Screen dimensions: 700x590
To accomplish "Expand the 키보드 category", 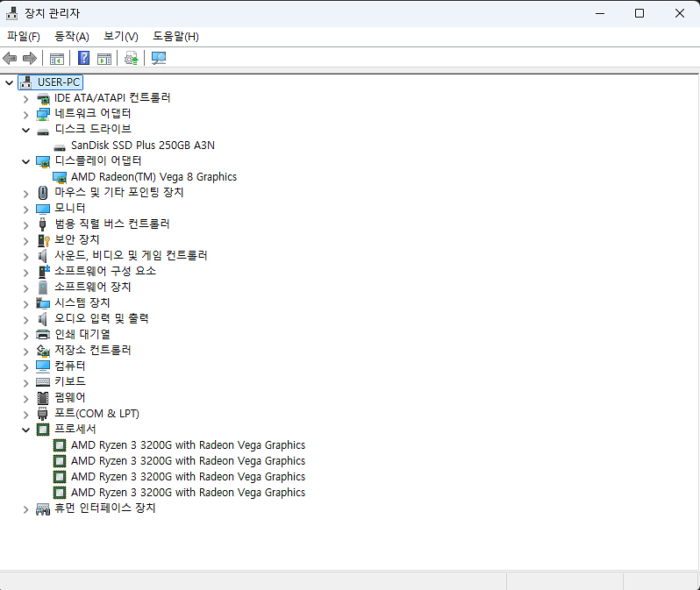I will [25, 381].
